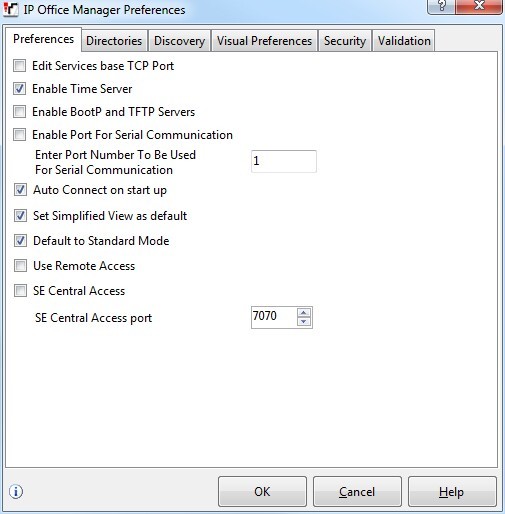Select the Preferences tab
The image size is (505, 514).
(x=43, y=39)
